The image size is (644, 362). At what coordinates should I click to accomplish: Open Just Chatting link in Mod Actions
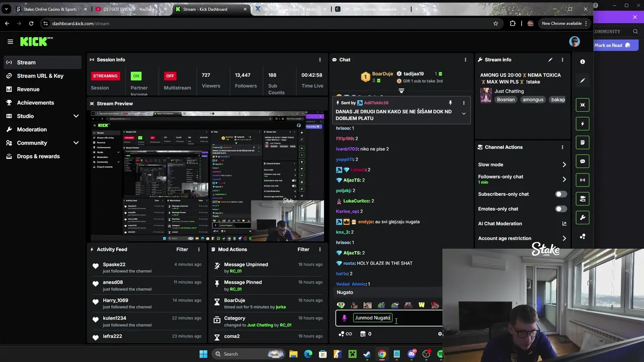click(x=260, y=325)
